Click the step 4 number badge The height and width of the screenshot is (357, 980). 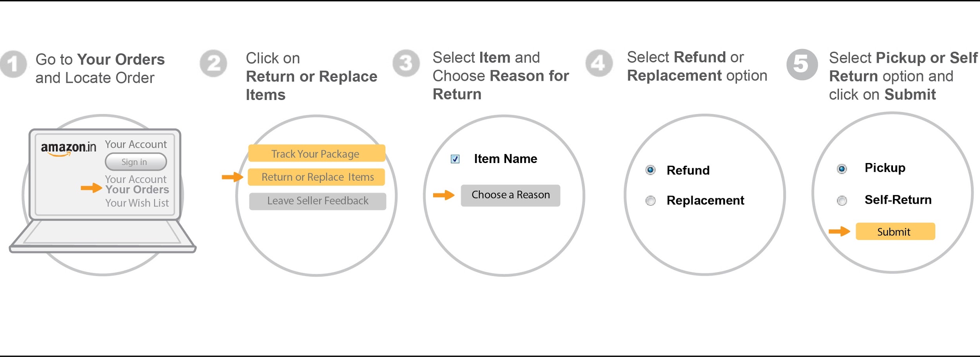point(599,63)
